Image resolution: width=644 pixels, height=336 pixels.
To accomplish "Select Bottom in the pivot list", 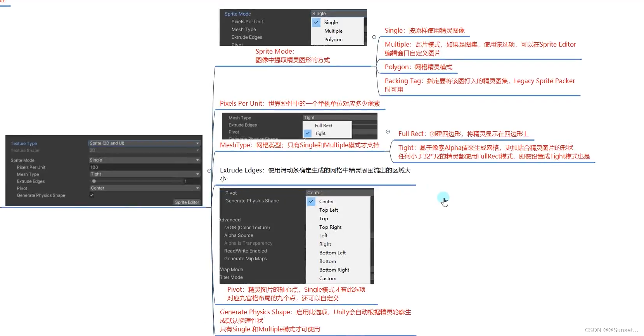I will tap(338, 261).
